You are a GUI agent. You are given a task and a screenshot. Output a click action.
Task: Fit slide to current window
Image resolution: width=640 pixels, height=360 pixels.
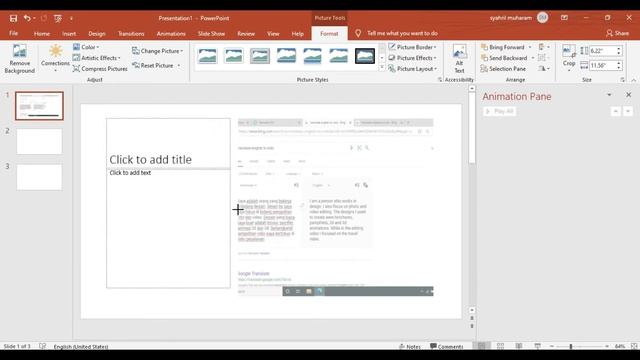click(x=634, y=346)
